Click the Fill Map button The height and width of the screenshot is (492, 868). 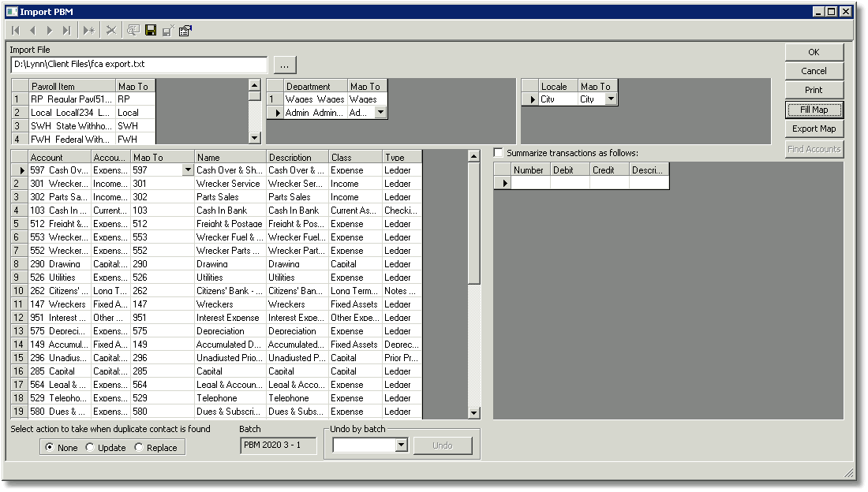coord(814,110)
